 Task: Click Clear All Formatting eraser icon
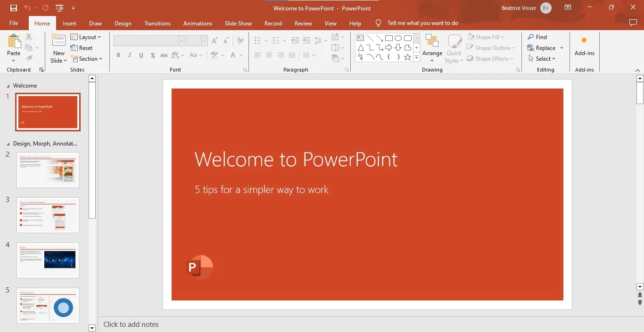240,41
